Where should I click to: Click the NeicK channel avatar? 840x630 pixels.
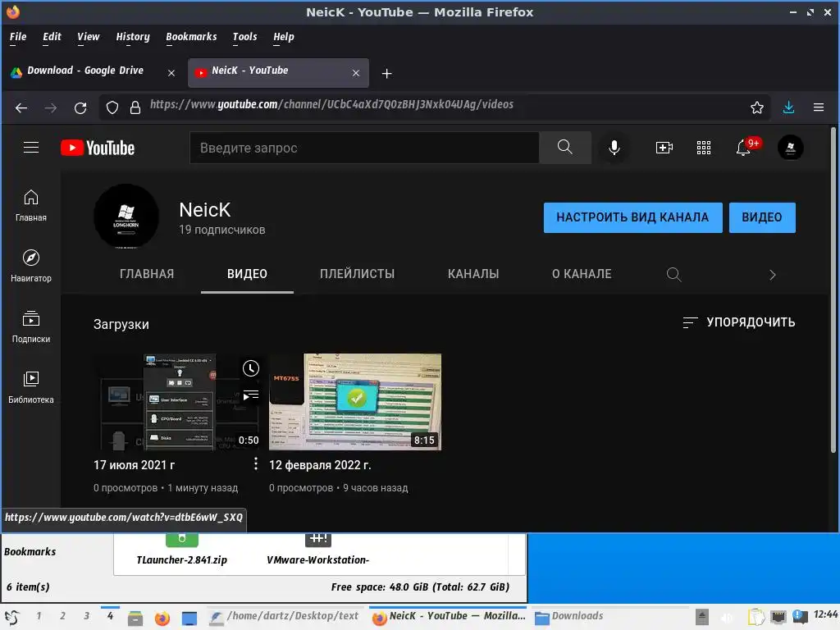[126, 217]
